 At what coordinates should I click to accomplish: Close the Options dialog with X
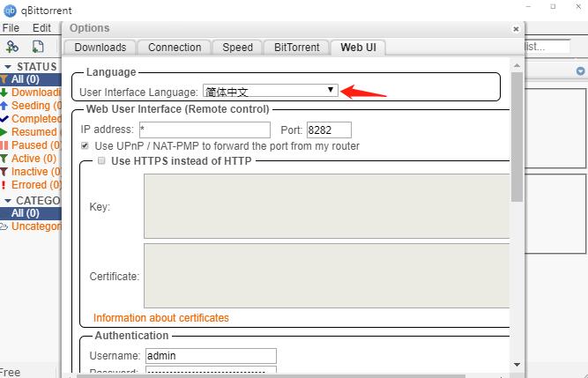[x=517, y=29]
